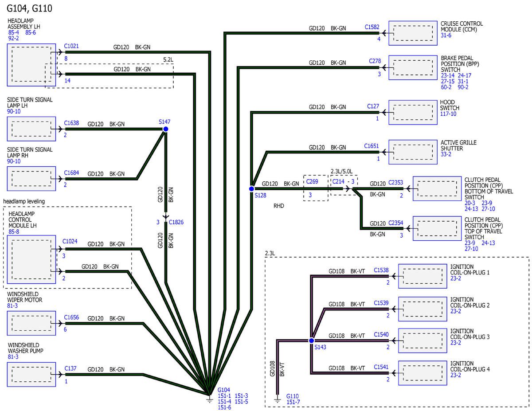Screen dimensions: 532x411
Task: Follow page reference 60-2
Action: (x=446, y=87)
